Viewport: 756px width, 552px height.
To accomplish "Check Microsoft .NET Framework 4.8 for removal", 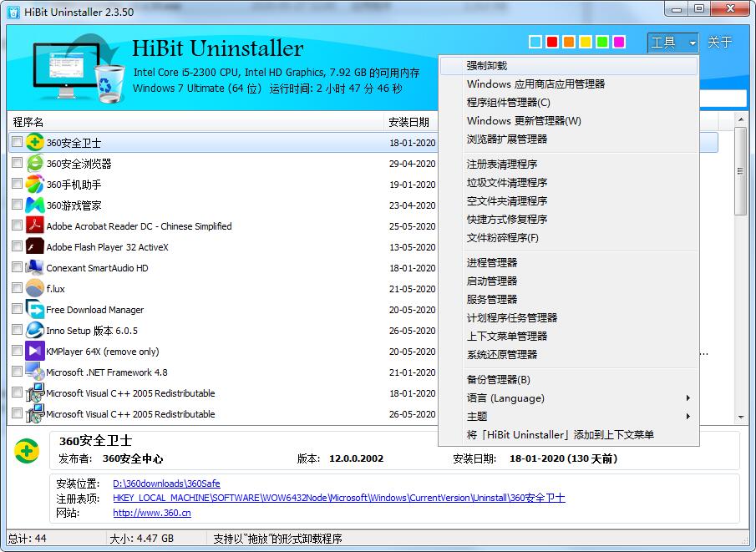I will 17,372.
